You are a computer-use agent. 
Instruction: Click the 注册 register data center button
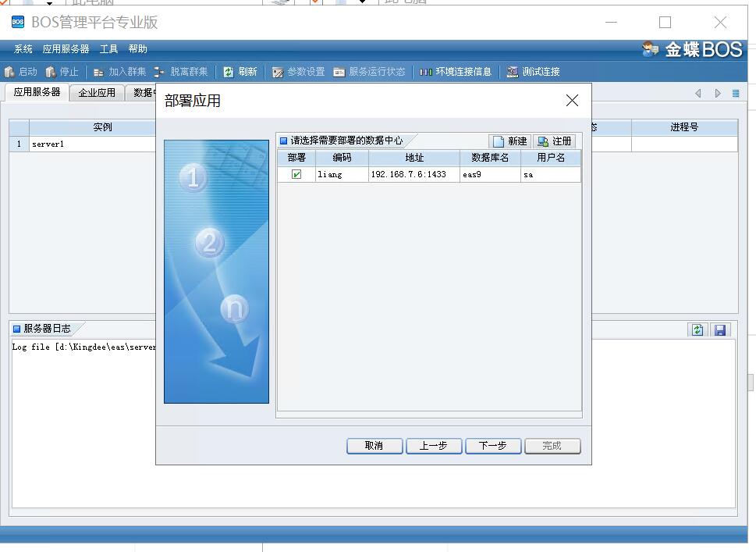(x=555, y=141)
